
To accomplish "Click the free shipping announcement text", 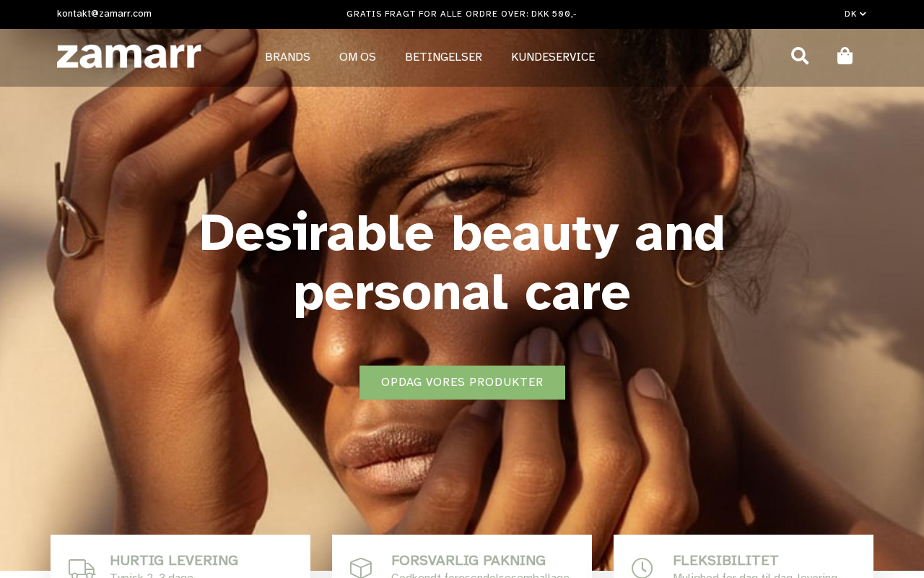I will pyautogui.click(x=462, y=14).
